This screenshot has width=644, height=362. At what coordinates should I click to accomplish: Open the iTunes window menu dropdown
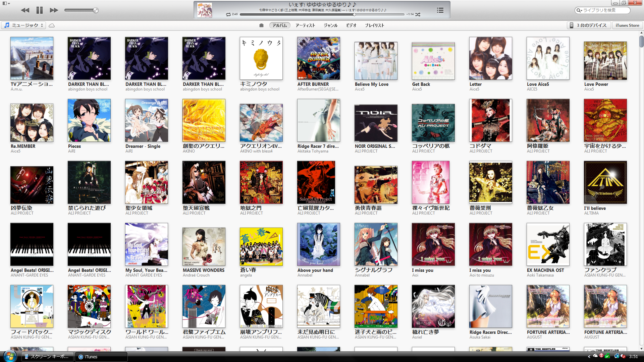tap(6, 3)
